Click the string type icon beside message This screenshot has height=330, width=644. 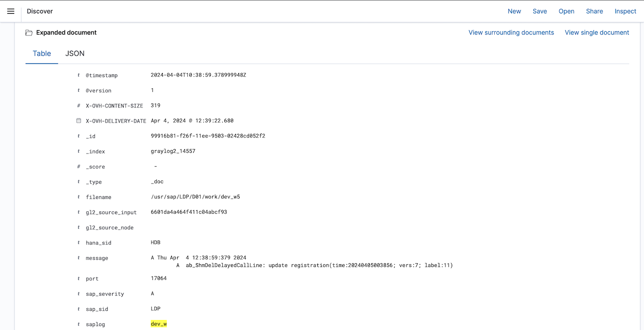tap(78, 258)
